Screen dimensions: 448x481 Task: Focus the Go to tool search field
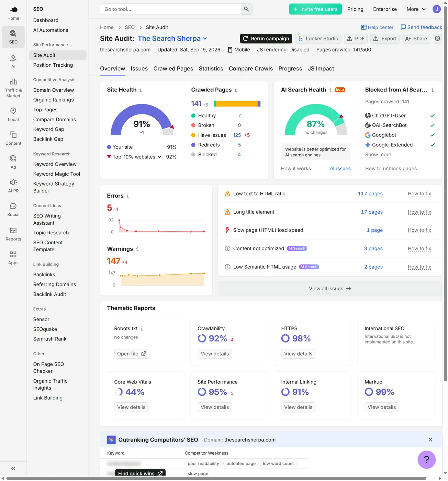point(170,9)
